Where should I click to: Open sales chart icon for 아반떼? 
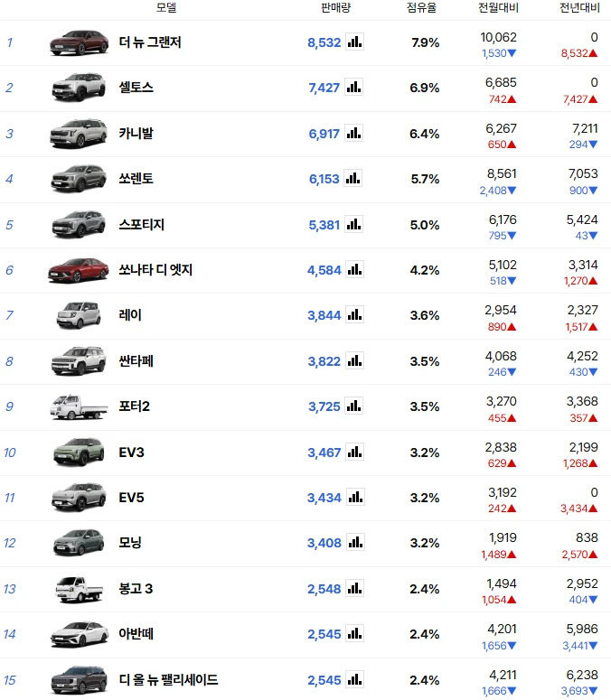pyautogui.click(x=354, y=633)
